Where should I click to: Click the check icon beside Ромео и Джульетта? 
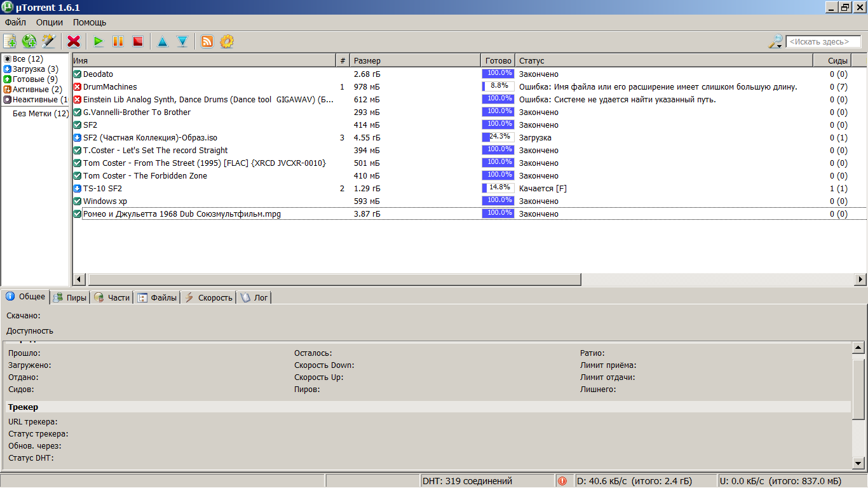tap(78, 214)
